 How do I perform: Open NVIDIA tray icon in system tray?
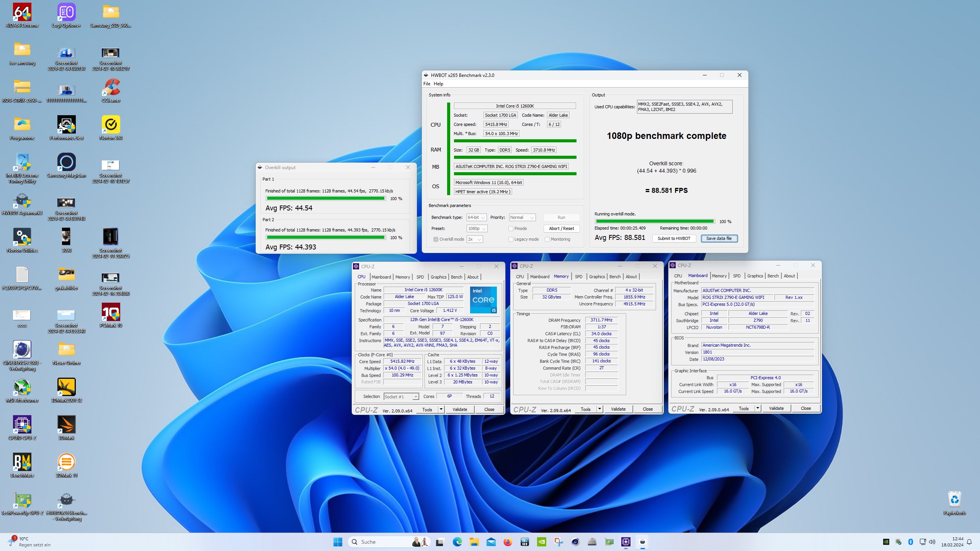[886, 542]
